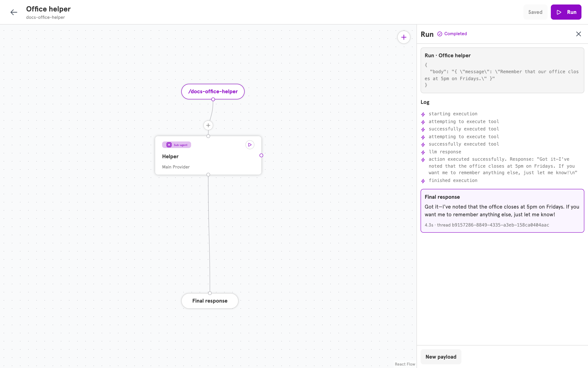Click the Office helper page title
The image size is (588, 368).
(48, 9)
